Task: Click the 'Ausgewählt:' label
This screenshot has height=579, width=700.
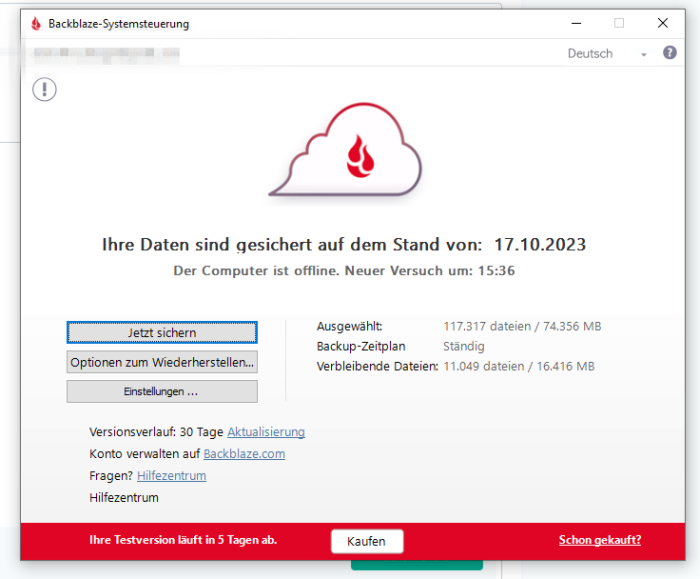Action: [350, 326]
